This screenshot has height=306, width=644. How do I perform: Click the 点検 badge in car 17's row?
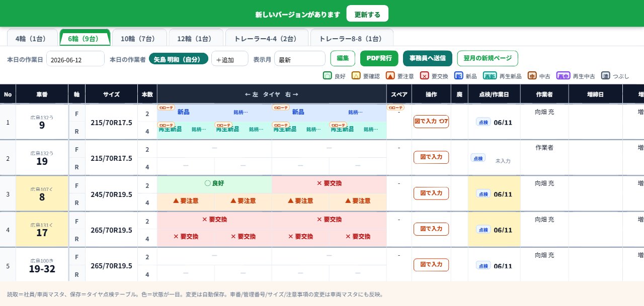coord(483,229)
